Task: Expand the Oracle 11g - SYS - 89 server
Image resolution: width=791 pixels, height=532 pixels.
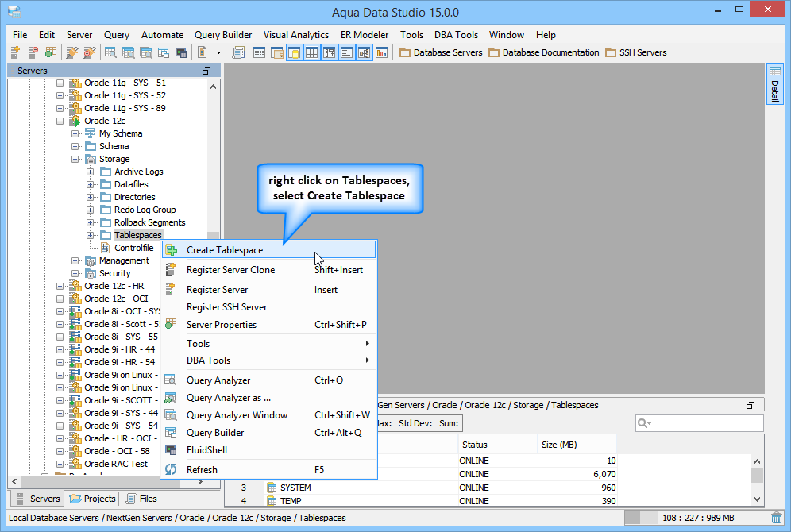Action: click(x=60, y=109)
